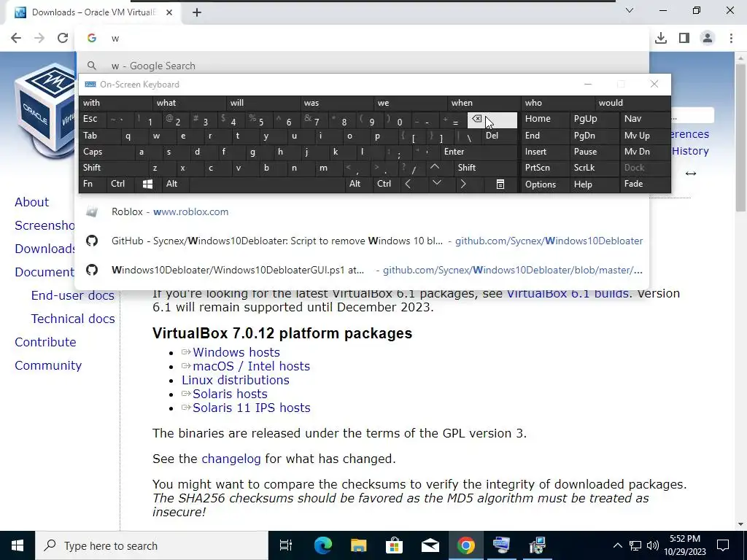Click the context menu key on On-Screen Keyboard
The width and height of the screenshot is (747, 560).
tap(500, 184)
